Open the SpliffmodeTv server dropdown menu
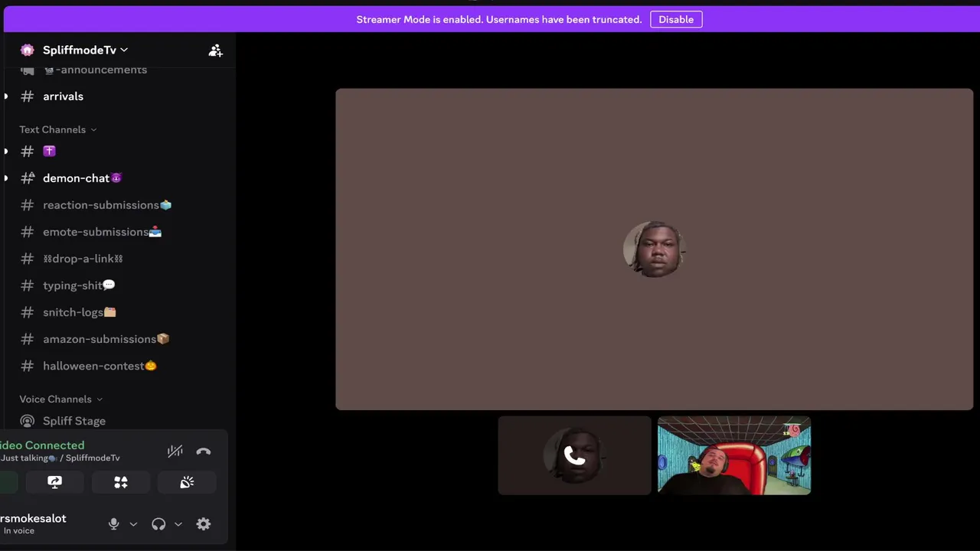 pos(85,50)
